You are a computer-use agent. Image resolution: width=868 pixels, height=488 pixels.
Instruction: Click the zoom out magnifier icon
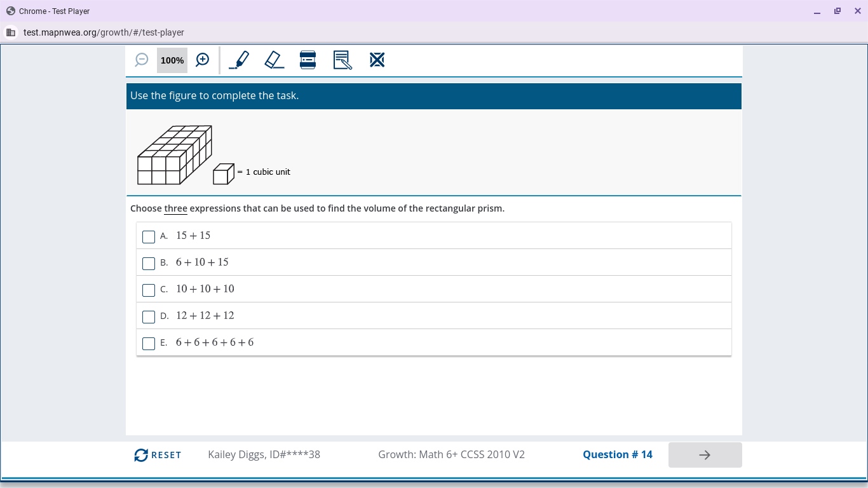[x=142, y=60]
